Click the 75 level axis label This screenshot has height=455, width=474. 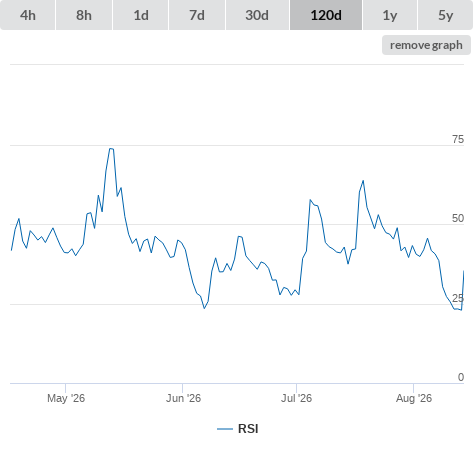[458, 139]
